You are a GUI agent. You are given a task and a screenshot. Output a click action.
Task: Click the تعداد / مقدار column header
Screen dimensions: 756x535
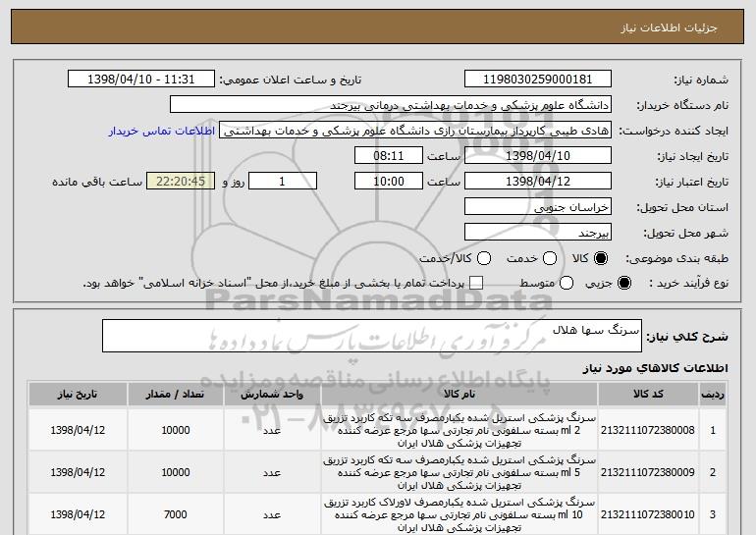[176, 395]
